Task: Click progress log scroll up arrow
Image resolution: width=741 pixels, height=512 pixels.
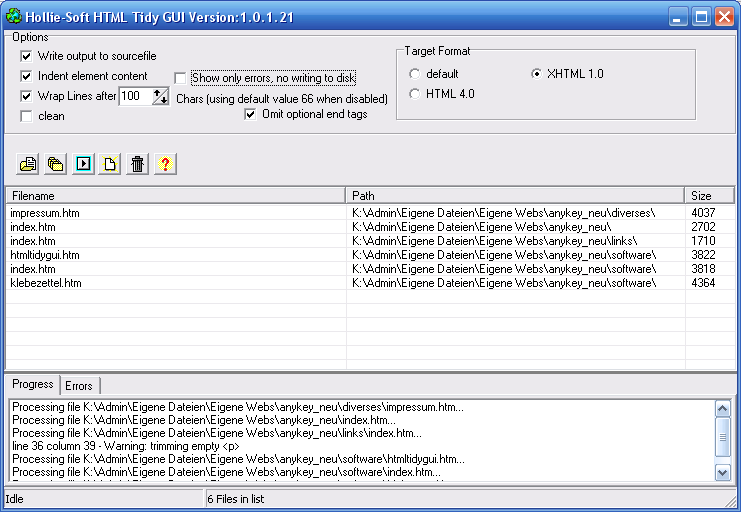Action: tap(723, 408)
